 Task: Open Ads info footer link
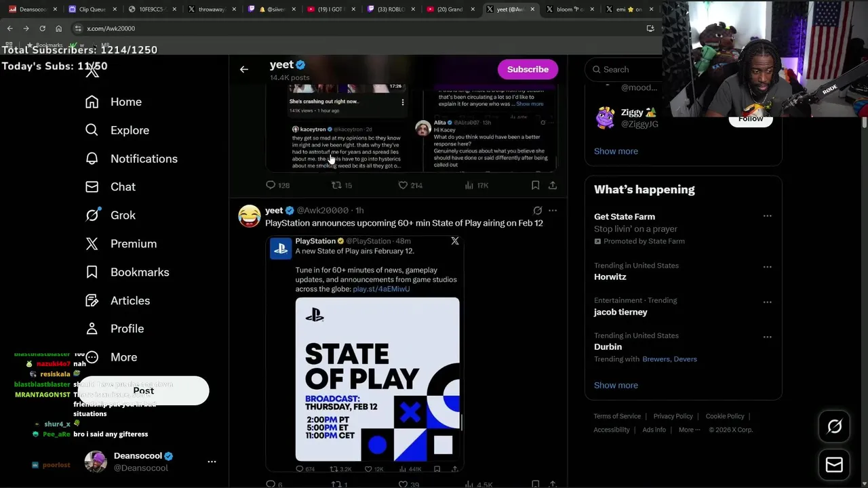click(654, 430)
